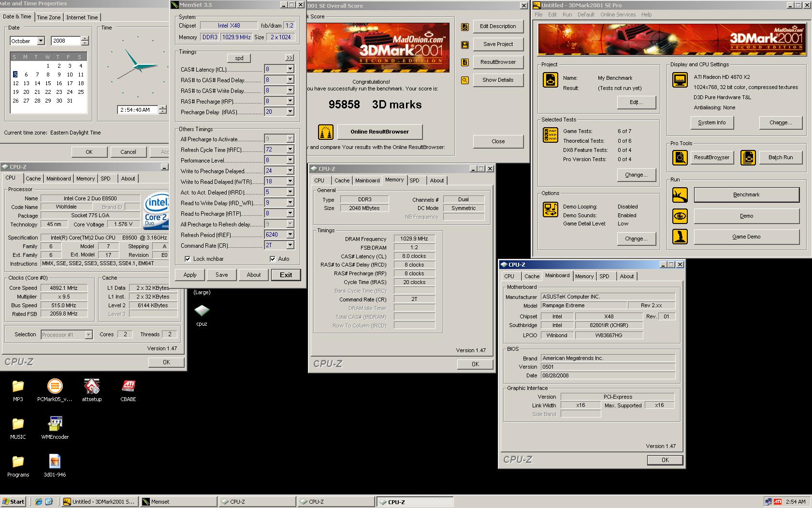This screenshot has height=508, width=812.
Task: Click Internet Explorer quick launch icon
Action: (39, 502)
